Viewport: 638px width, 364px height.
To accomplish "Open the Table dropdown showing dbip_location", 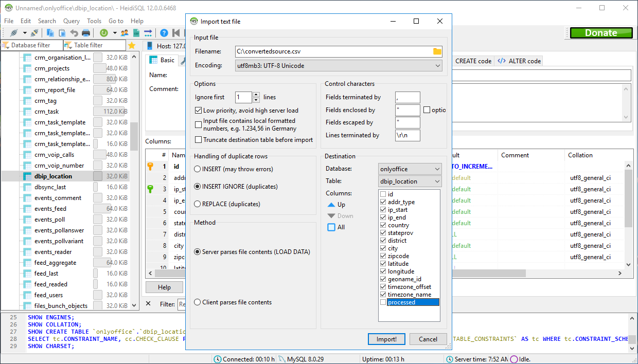I will pyautogui.click(x=410, y=181).
